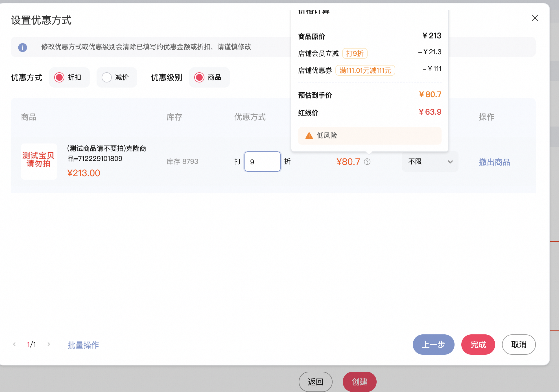
Task: Click the –¥21.3 member discount amount
Action: point(430,52)
